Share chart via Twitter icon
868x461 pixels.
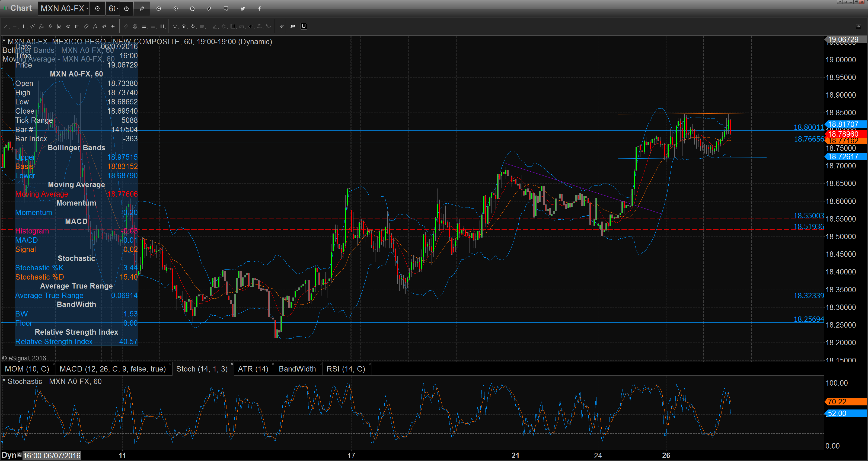point(242,9)
